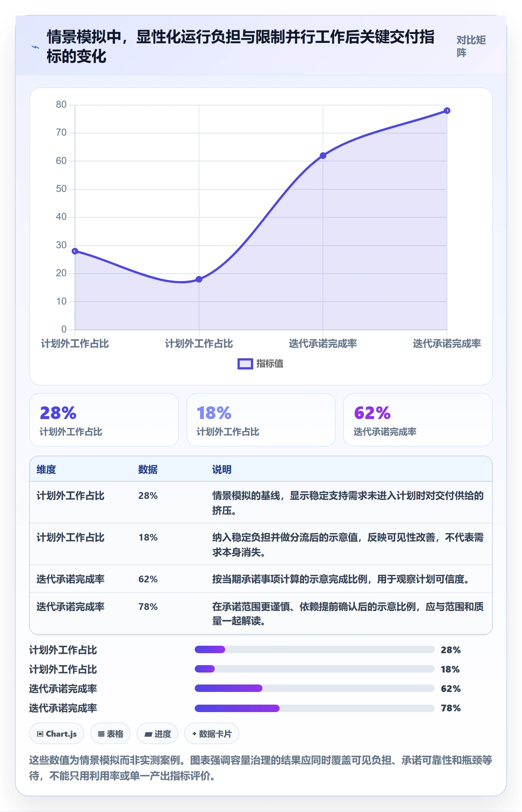522x812 pixels.
Task: Click the progress bar filled to 18%
Action: [315, 669]
